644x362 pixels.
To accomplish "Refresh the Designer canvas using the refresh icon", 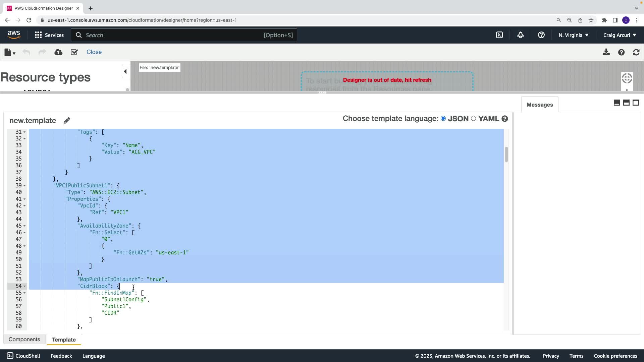I will (x=636, y=52).
